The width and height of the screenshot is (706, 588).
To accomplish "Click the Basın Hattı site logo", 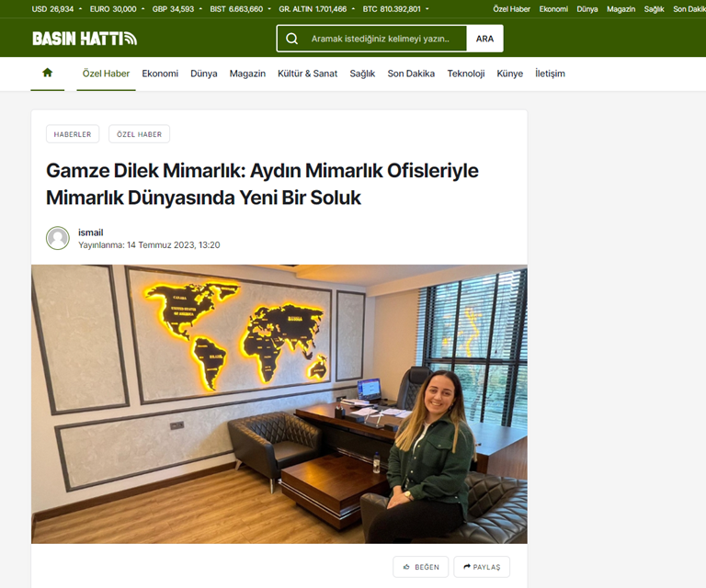I will click(85, 39).
